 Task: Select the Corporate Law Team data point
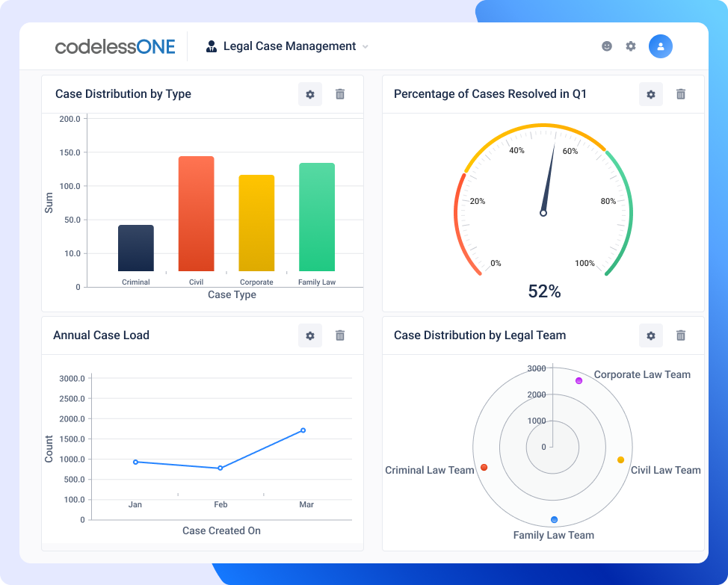pyautogui.click(x=579, y=381)
